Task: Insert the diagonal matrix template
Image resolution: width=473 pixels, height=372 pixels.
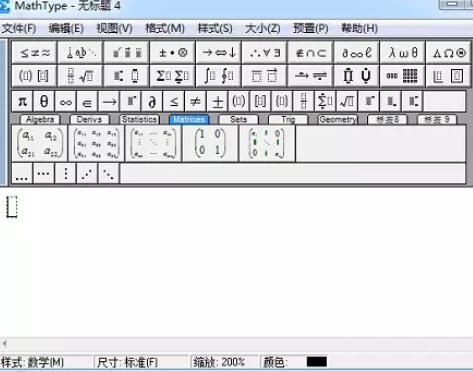Action: (x=267, y=143)
